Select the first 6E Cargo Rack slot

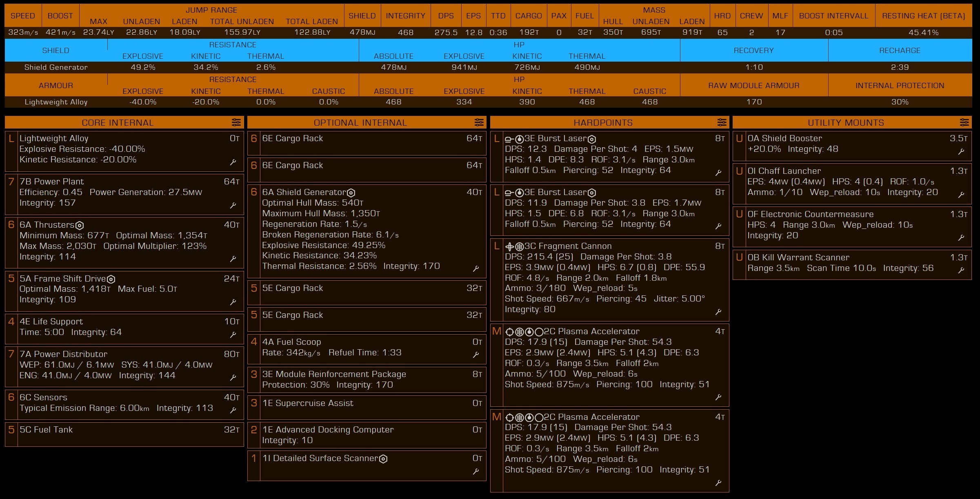click(x=367, y=143)
